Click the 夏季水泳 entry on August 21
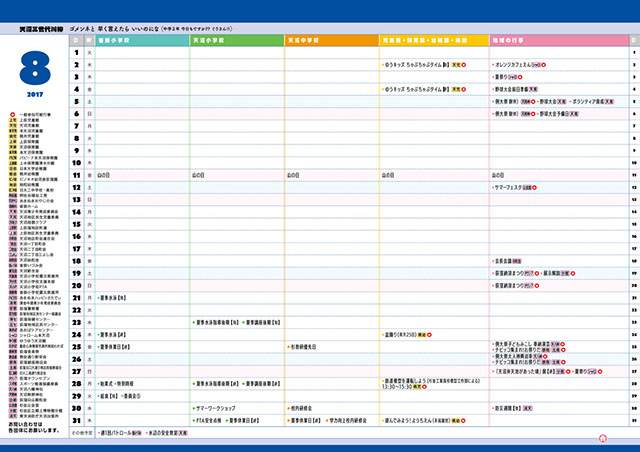 coord(112,298)
